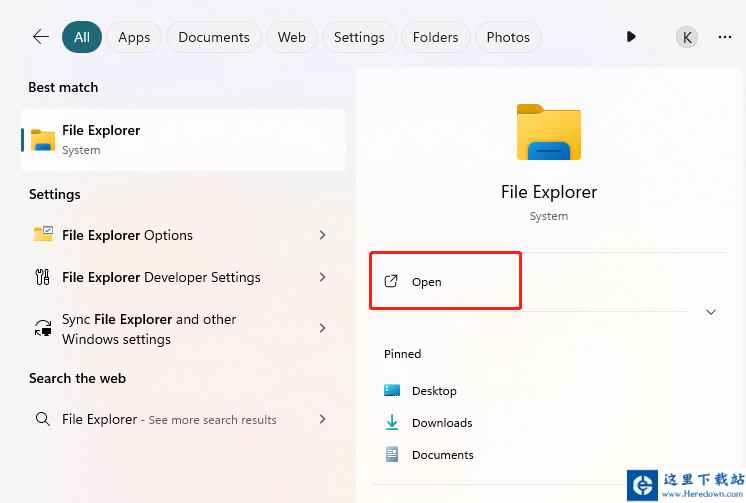Switch to the Settings filter tab

[x=359, y=37]
